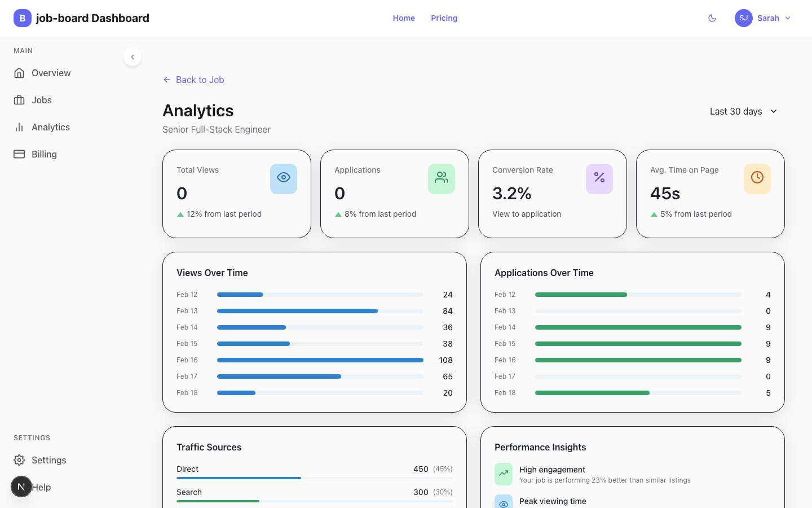
Task: Go to the Pricing page
Action: [x=444, y=18]
